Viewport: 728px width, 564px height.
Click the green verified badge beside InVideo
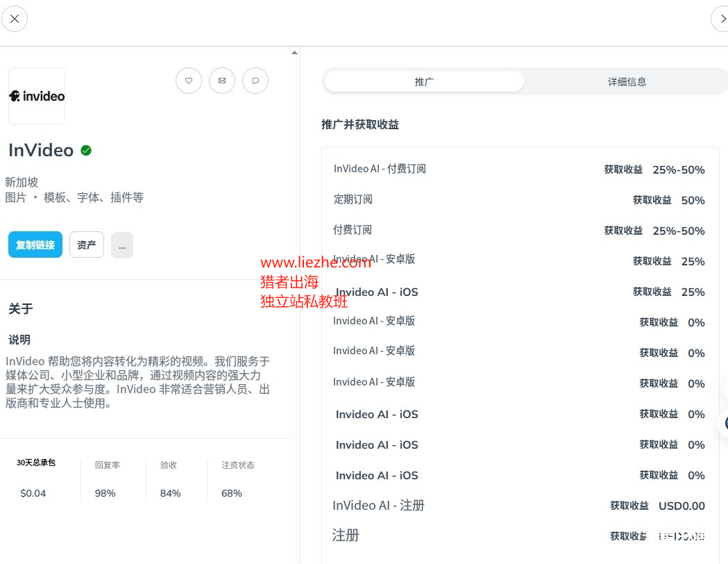pyautogui.click(x=86, y=150)
